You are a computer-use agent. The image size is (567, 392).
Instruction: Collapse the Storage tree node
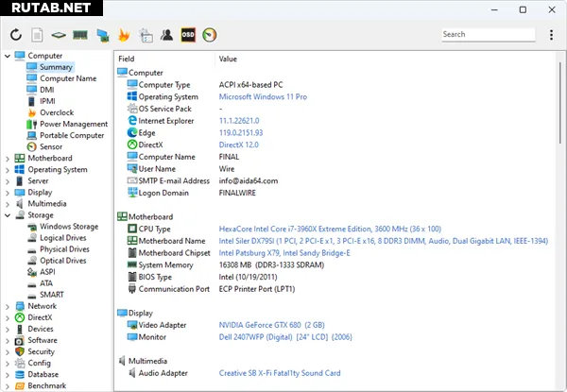click(x=8, y=215)
